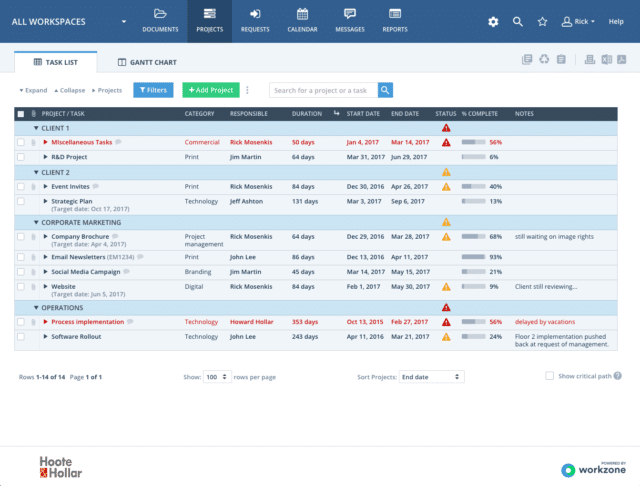Screen dimensions: 640x486
Task: Open the Sort Projects End date dropdown
Action: coord(430,377)
